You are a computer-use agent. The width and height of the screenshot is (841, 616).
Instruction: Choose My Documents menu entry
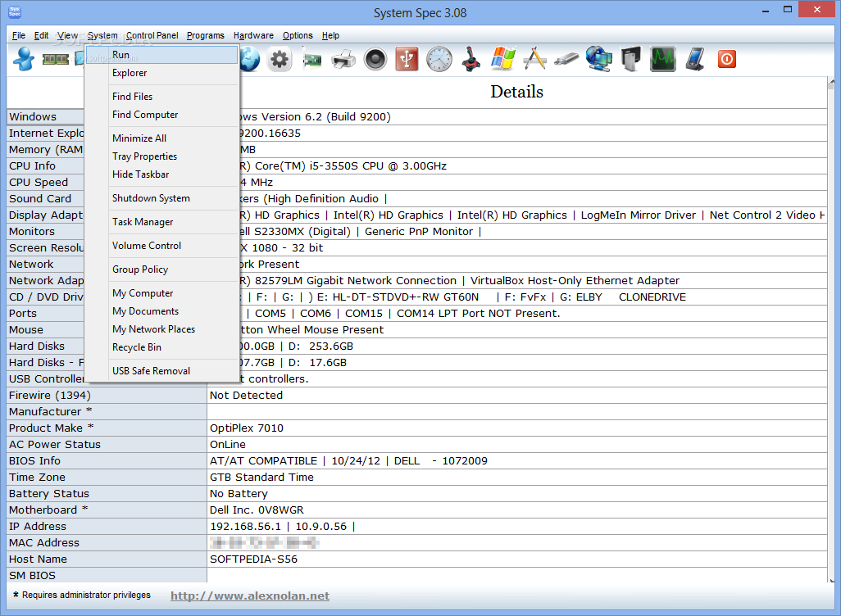[162, 311]
